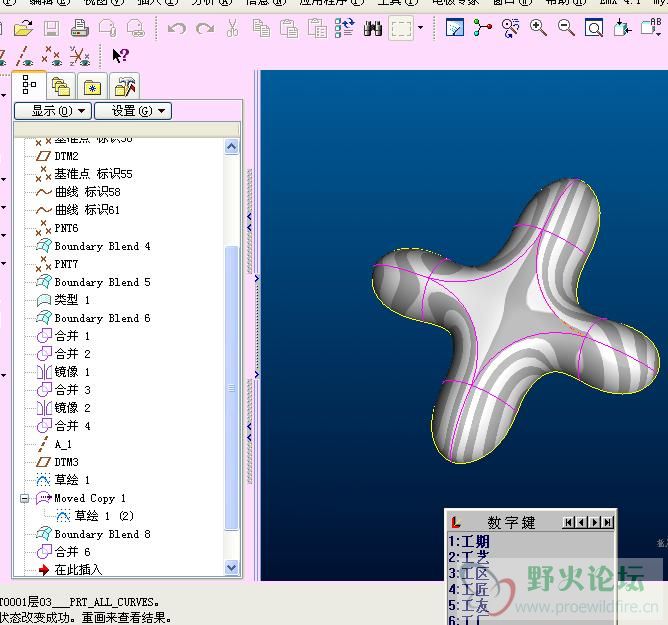Collapse the Moved Copy 1 tree node
This screenshot has width=668, height=625.
point(25,498)
